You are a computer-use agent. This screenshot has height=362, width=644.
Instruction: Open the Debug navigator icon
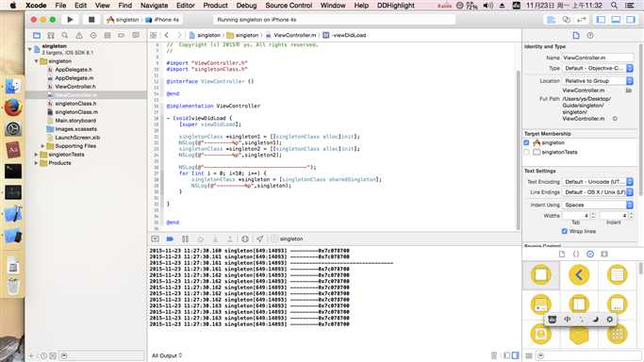point(107,35)
